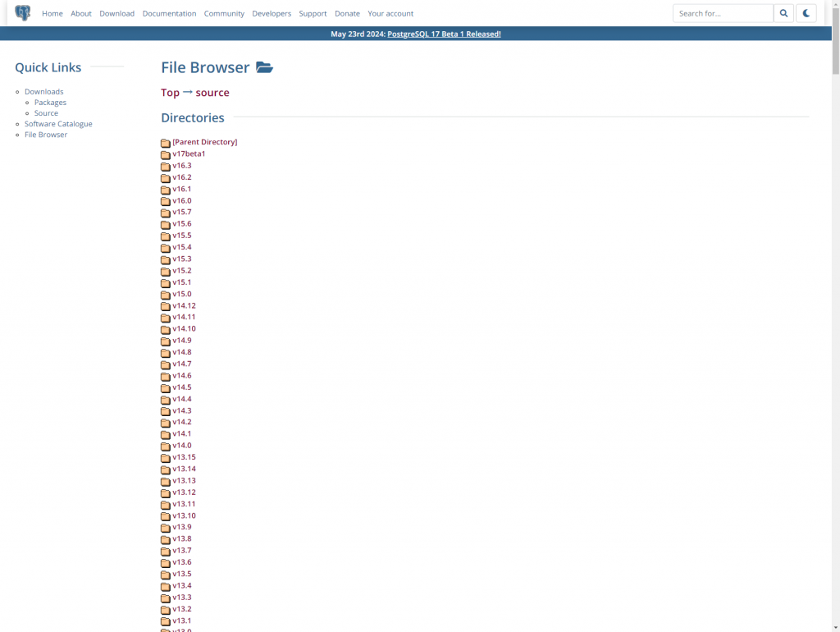Click the folder icon beside v15.0
Image resolution: width=840 pixels, height=632 pixels.
coord(166,295)
